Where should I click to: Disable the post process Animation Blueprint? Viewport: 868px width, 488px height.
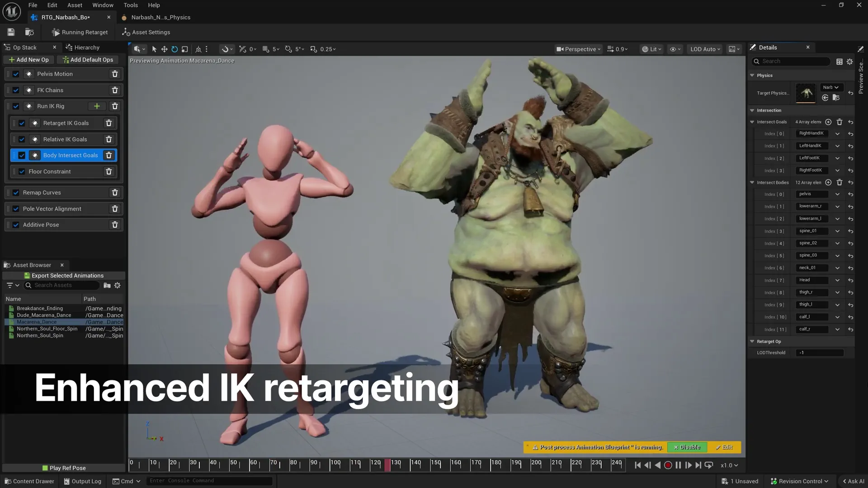pyautogui.click(x=687, y=447)
